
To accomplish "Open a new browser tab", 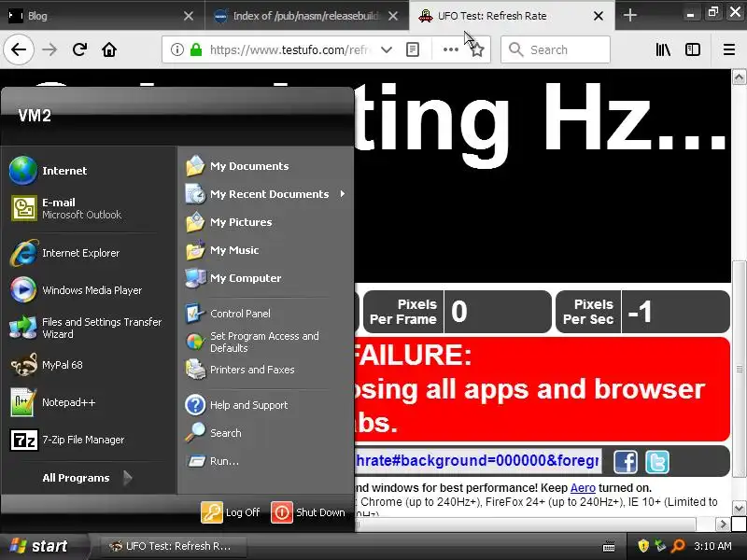I will click(629, 15).
